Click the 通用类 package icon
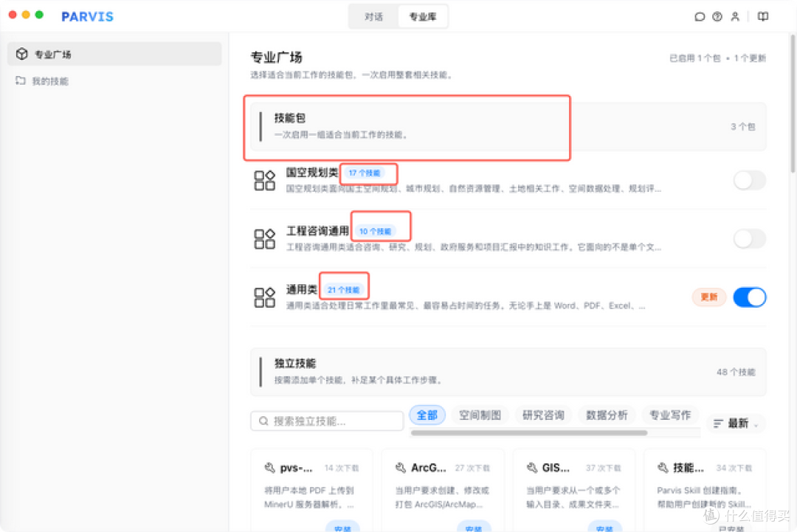 tap(264, 297)
